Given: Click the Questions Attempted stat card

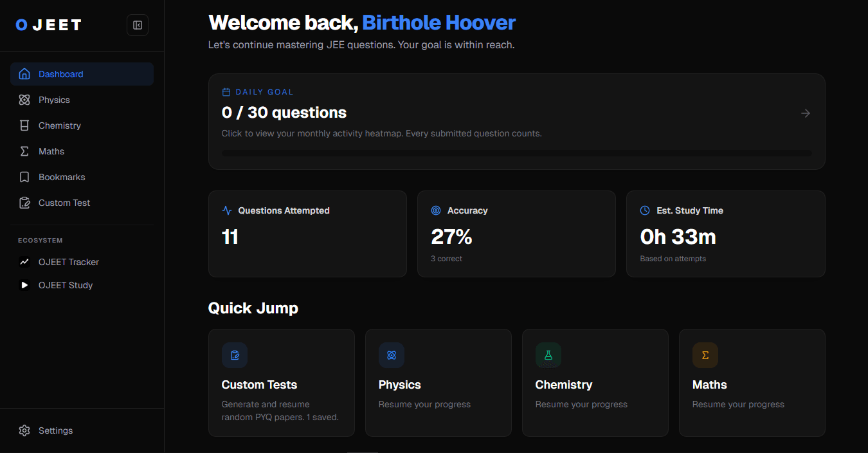Looking at the screenshot, I should click(x=307, y=234).
